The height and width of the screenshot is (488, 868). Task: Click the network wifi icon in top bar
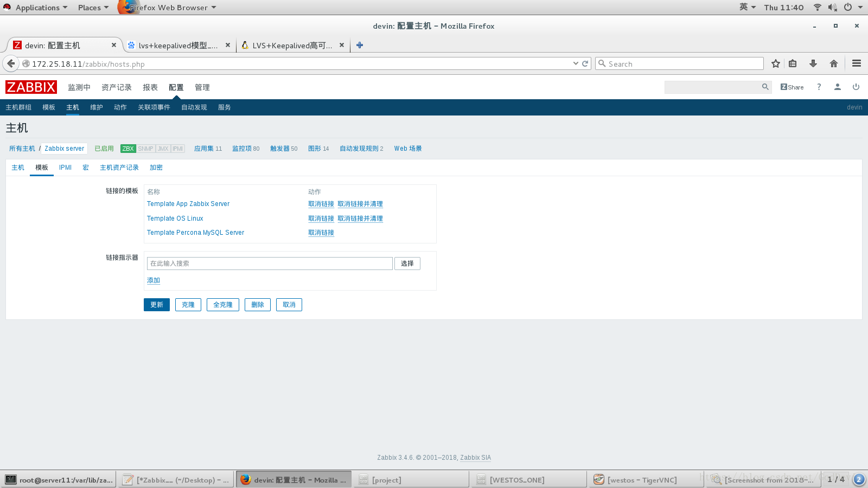[x=817, y=7]
